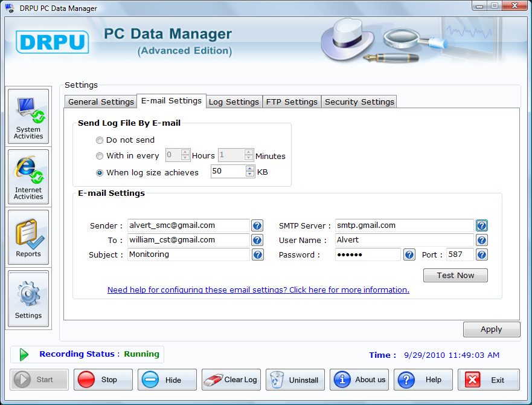Focus the Port number field

click(460, 254)
